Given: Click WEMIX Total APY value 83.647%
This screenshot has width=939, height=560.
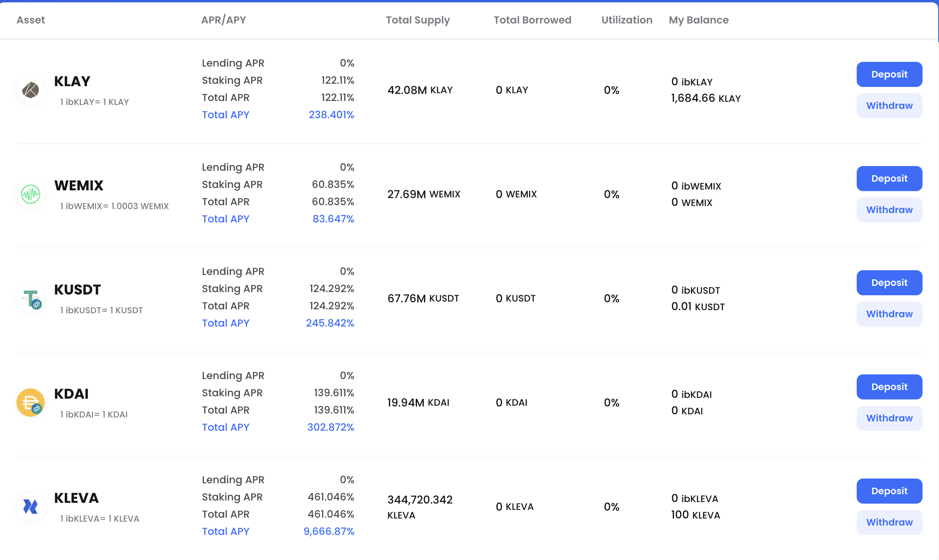Looking at the screenshot, I should click(333, 219).
